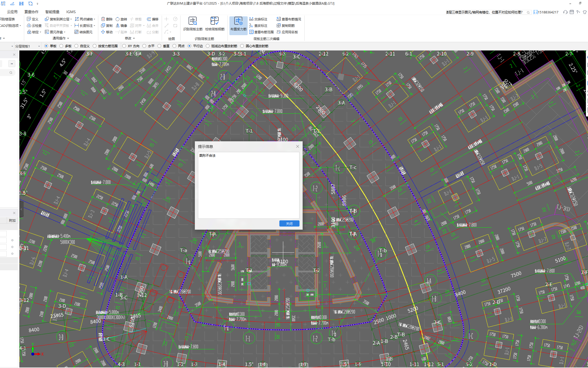Select the 水平 radio option

(x=144, y=46)
